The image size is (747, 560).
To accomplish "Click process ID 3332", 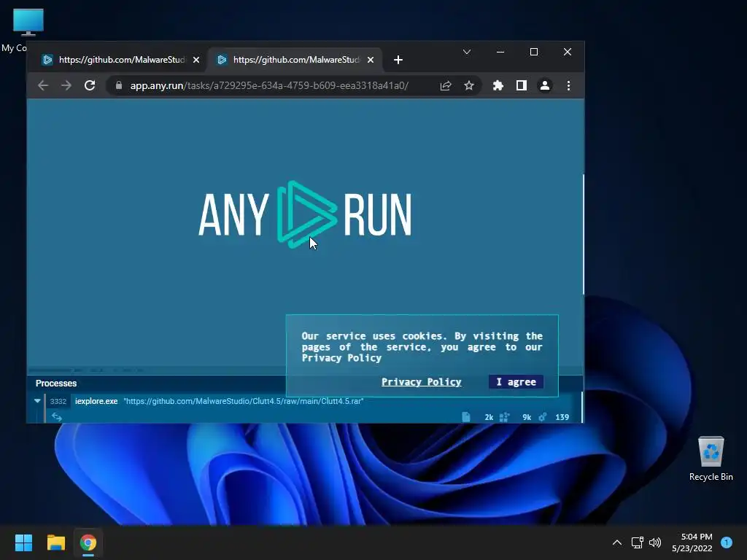I will [58, 402].
